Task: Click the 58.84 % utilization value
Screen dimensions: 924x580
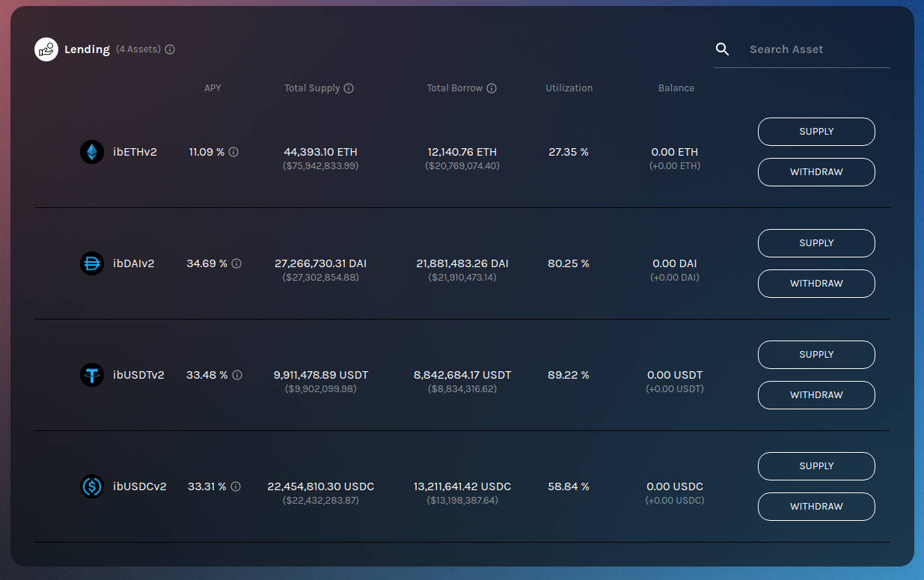Action: 569,486
